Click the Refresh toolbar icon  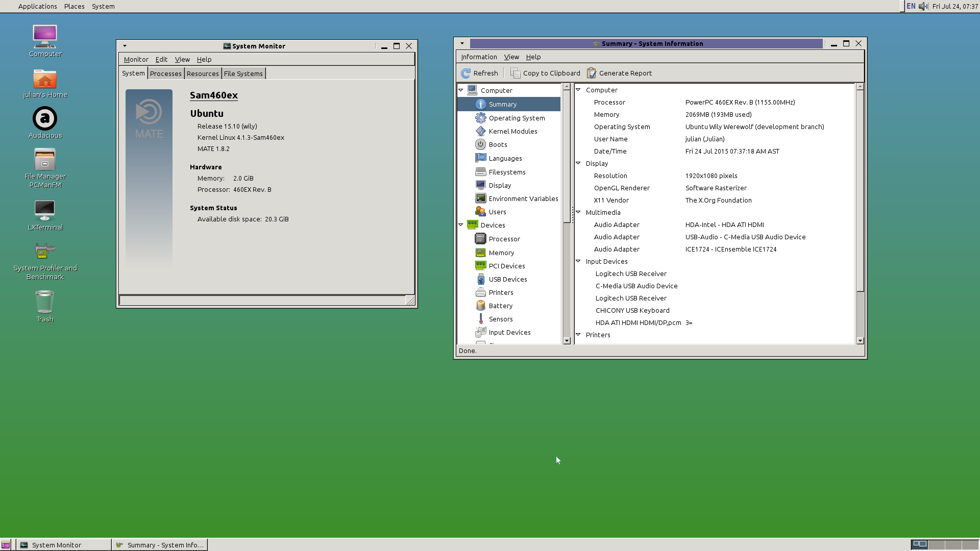coord(465,73)
